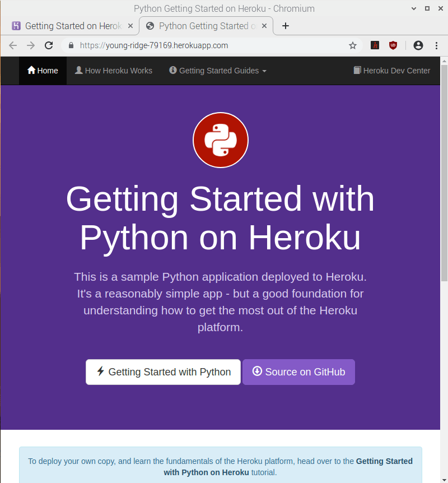Image resolution: width=448 pixels, height=483 pixels.
Task: Click the scrollbar up arrow
Action: pyautogui.click(x=444, y=61)
